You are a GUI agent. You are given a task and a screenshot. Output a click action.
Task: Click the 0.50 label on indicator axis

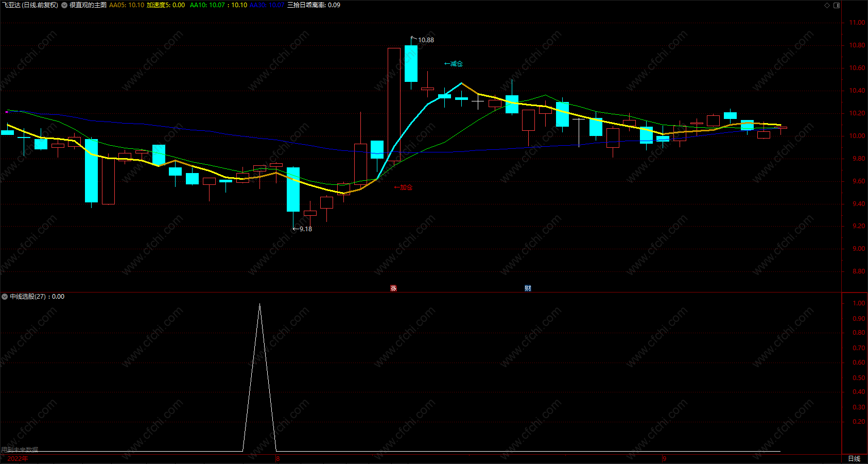click(x=859, y=378)
